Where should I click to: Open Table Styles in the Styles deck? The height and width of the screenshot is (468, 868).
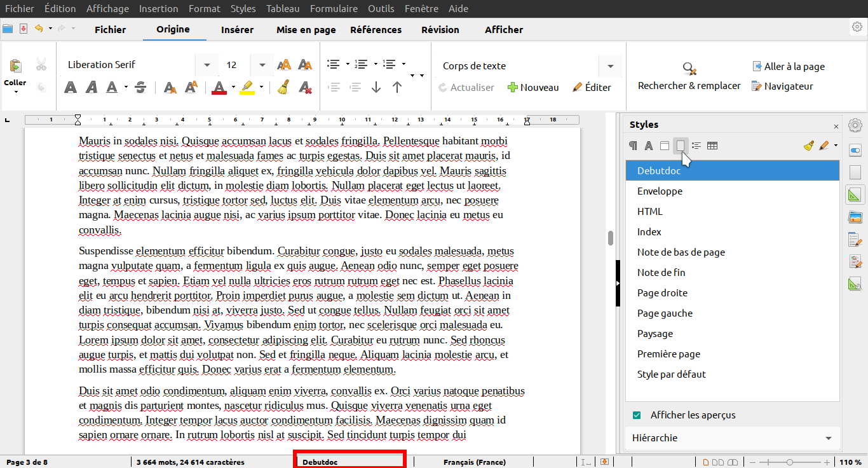click(712, 145)
